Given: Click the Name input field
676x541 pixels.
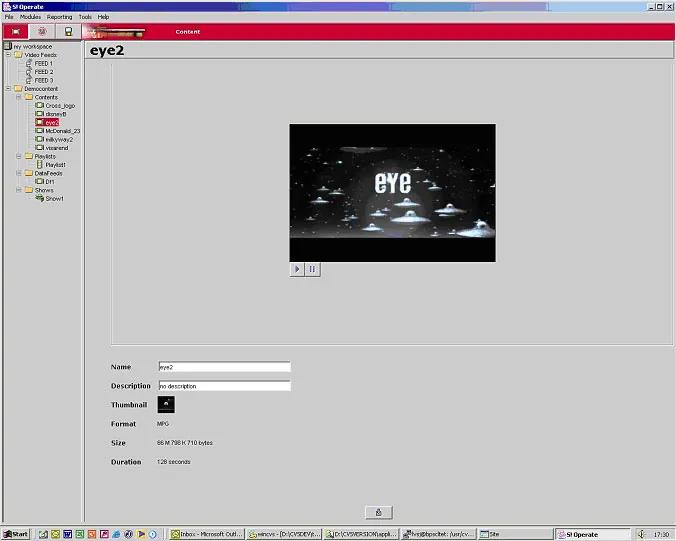Looking at the screenshot, I should [224, 367].
